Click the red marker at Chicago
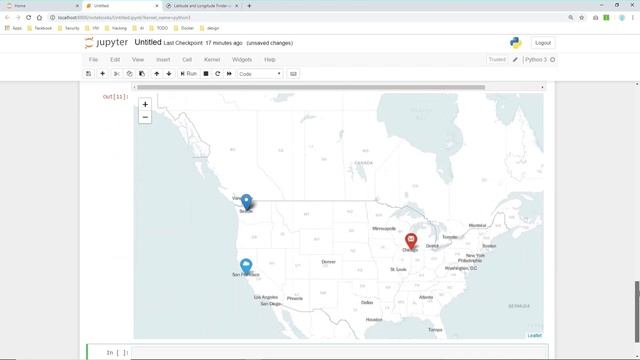640x360 pixels. 411,240
